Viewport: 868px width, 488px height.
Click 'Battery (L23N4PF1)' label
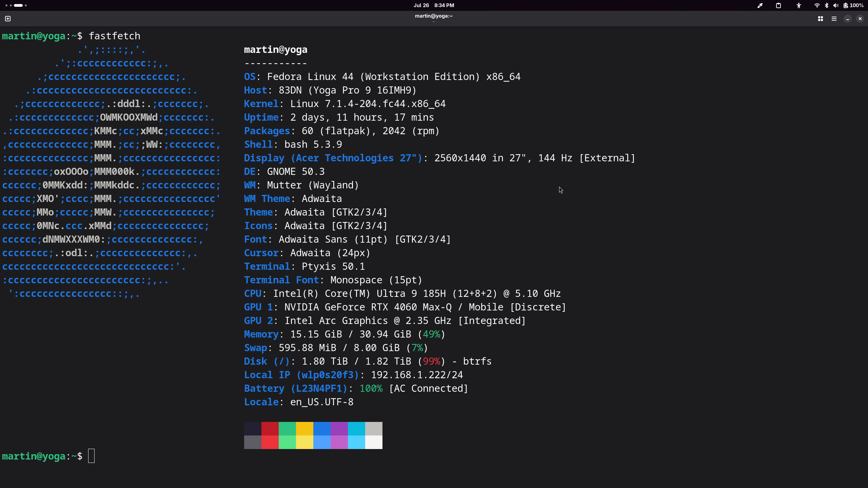(x=296, y=389)
